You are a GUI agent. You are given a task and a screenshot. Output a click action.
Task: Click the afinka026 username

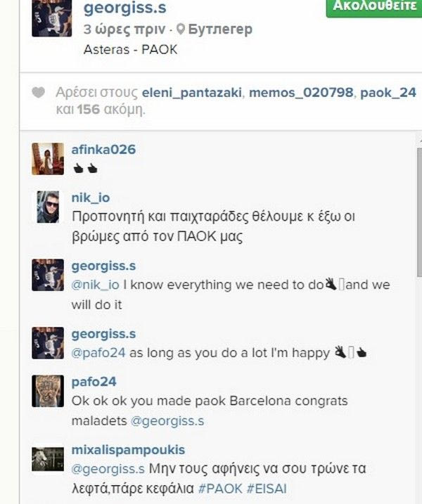click(x=103, y=150)
